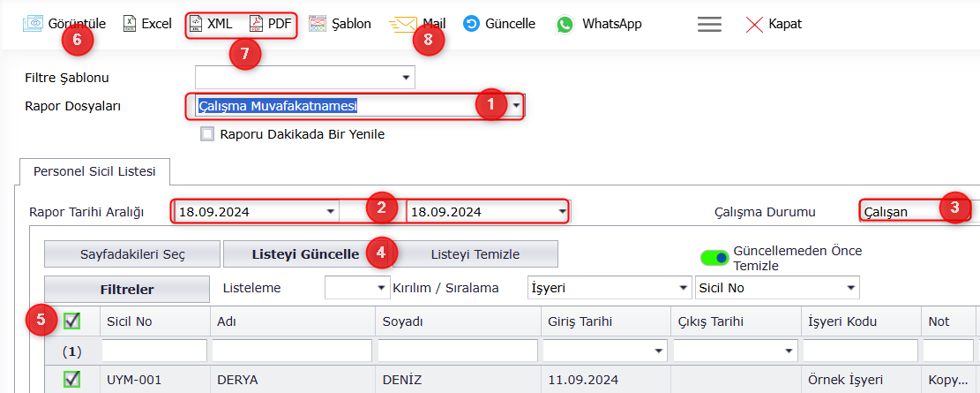Image resolution: width=980 pixels, height=393 pixels.
Task: Refresh using the Güncelle icon
Action: coord(471,25)
